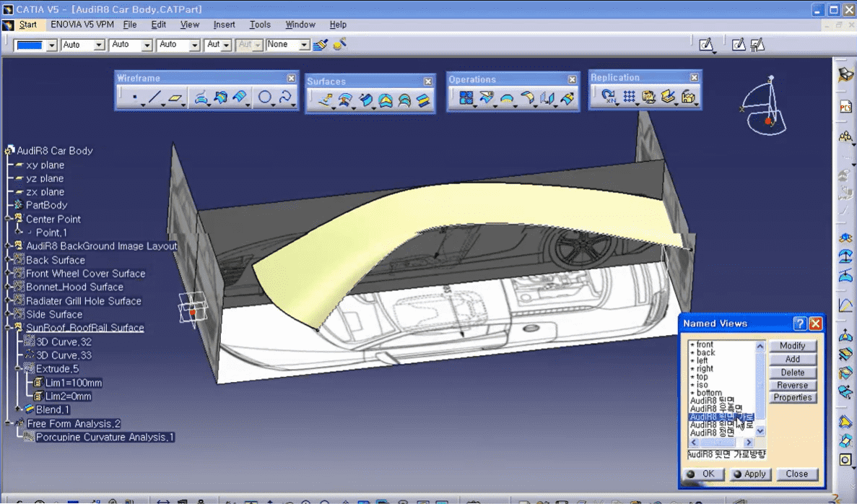Click the help question mark in Named Views
This screenshot has width=857, height=504.
click(799, 323)
